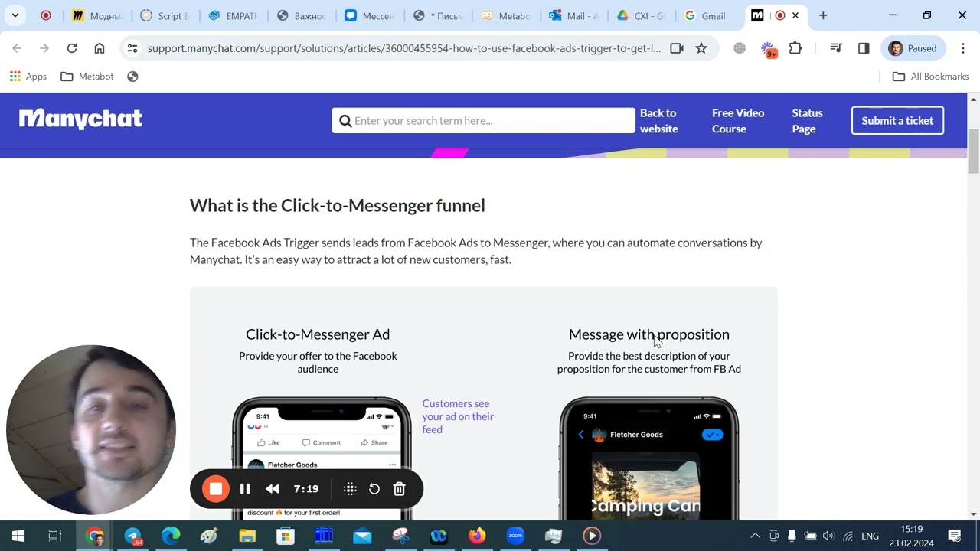Screen dimensions: 980x551
Task: Show hidden system tray icons
Action: pyautogui.click(x=755, y=536)
